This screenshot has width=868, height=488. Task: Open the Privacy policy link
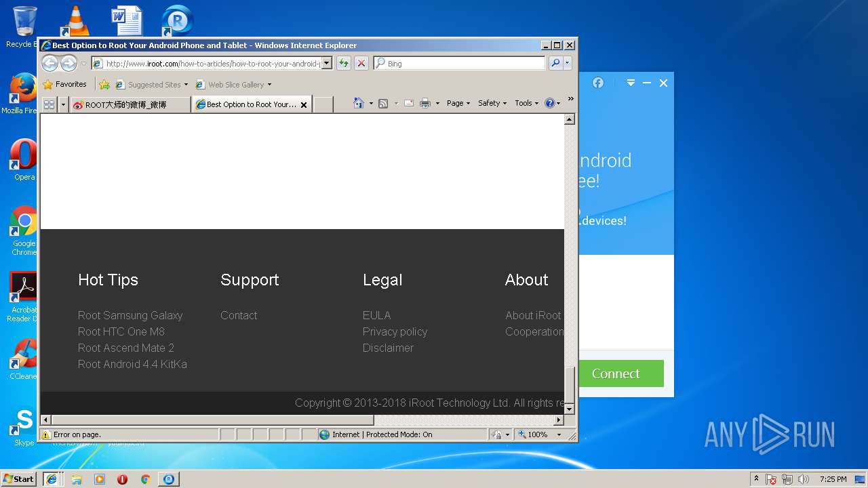click(x=395, y=331)
